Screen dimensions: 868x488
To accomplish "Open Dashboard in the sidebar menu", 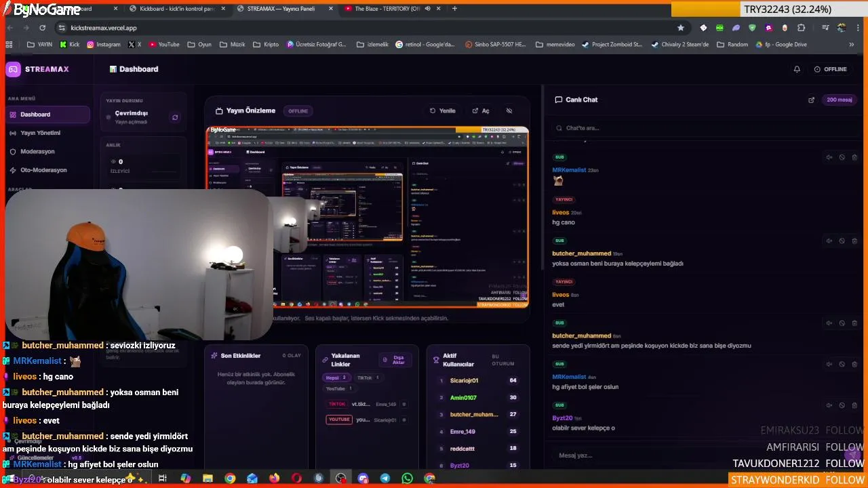I will (x=47, y=115).
